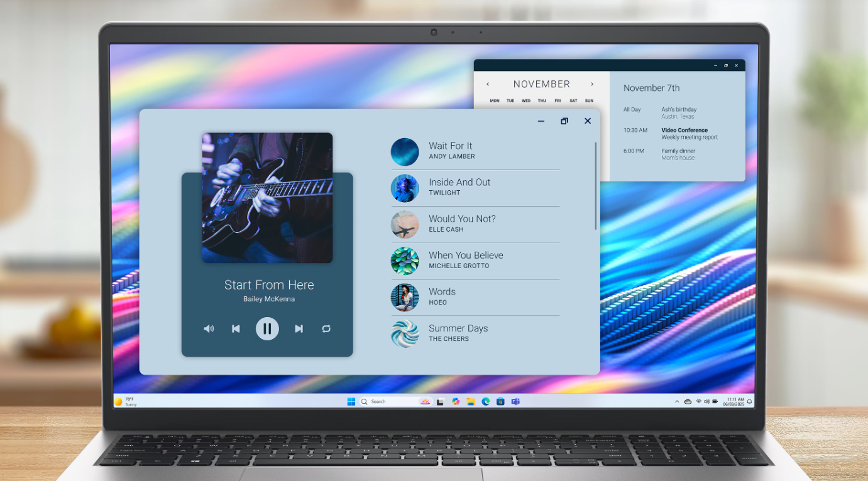Advance the calendar past November
This screenshot has height=481, width=868.
click(592, 84)
